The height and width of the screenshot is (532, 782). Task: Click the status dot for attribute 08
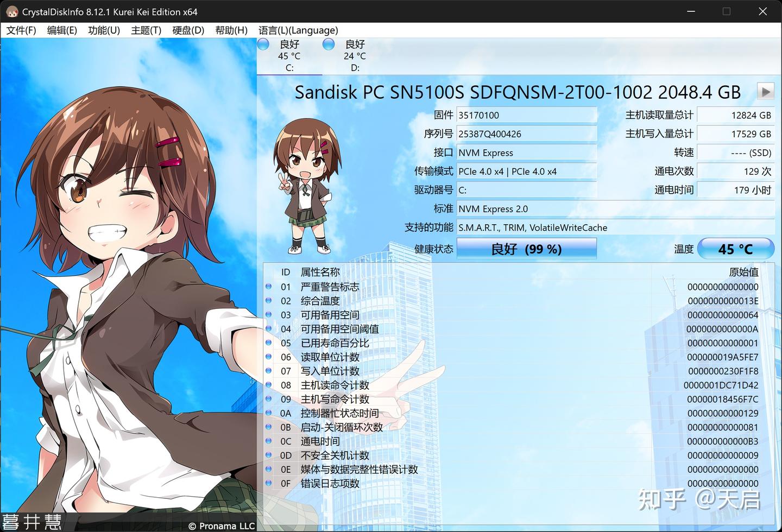coord(269,385)
